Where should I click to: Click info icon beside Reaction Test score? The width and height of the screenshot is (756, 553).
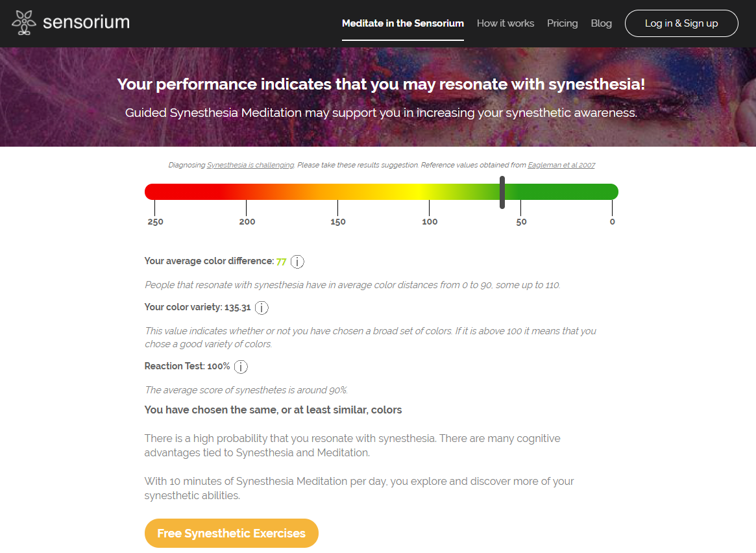click(241, 367)
